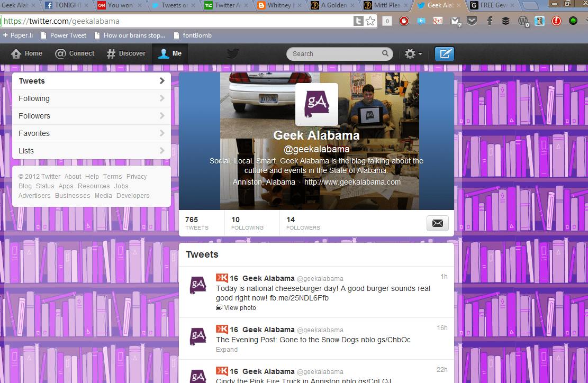The height and width of the screenshot is (383, 588).
Task: Click the envelope direct messages button
Action: 438,223
